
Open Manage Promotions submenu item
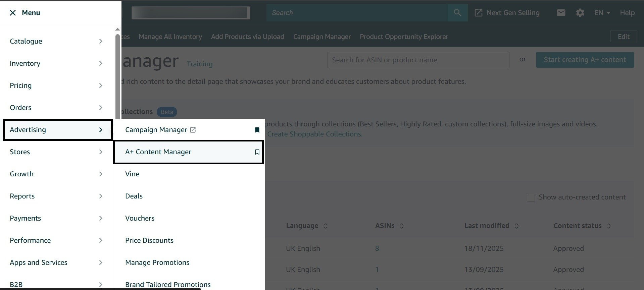(157, 263)
